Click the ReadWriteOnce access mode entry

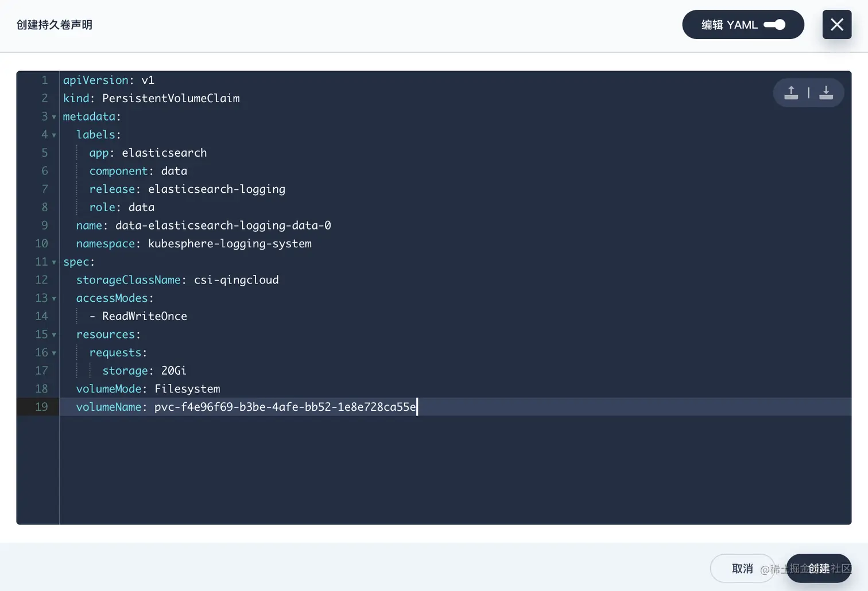point(145,316)
